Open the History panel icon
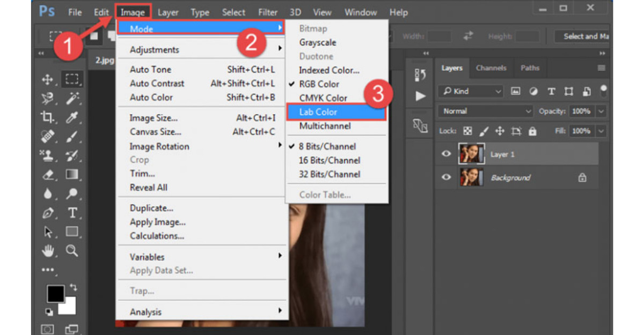This screenshot has width=644, height=335. click(x=421, y=76)
